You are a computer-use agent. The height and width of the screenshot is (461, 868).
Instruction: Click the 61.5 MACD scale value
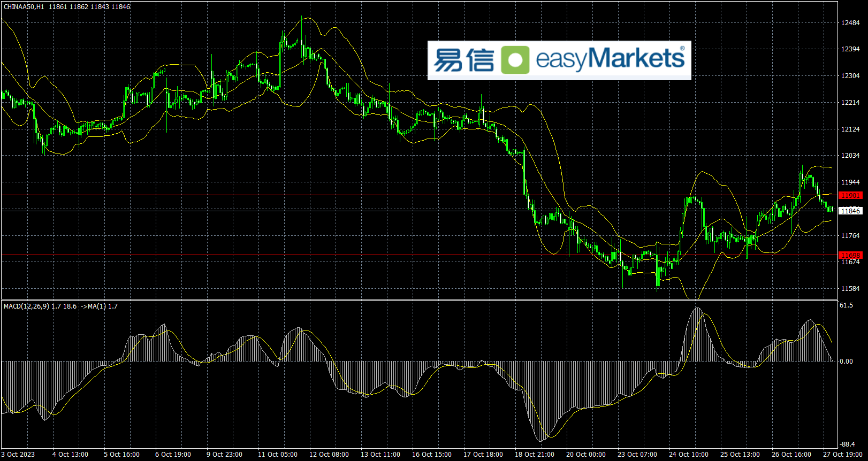click(x=847, y=305)
